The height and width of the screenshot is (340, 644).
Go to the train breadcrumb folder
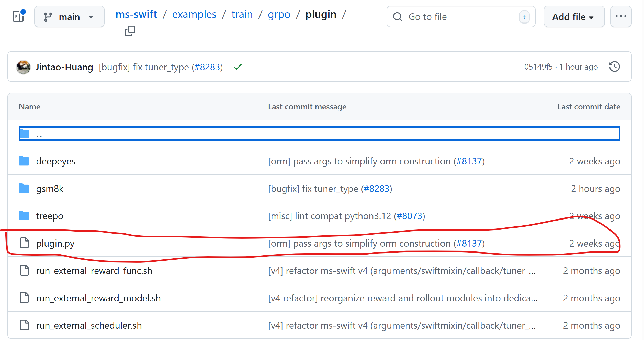[x=242, y=14]
